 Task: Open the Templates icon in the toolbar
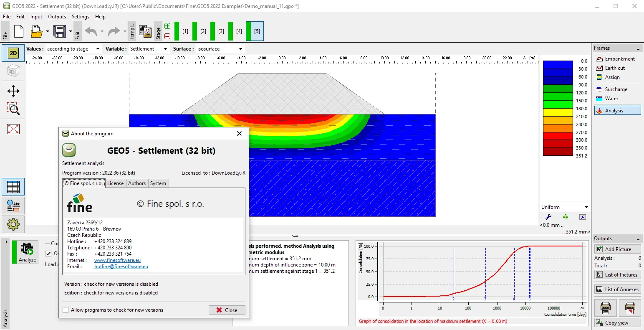click(145, 31)
